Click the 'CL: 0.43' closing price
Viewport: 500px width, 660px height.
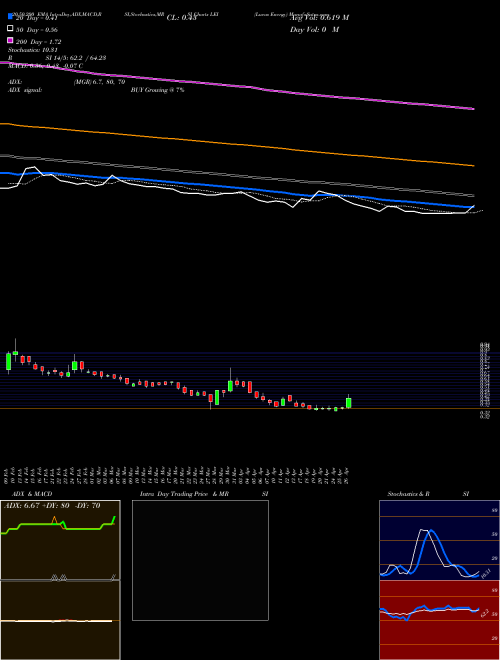181,18
